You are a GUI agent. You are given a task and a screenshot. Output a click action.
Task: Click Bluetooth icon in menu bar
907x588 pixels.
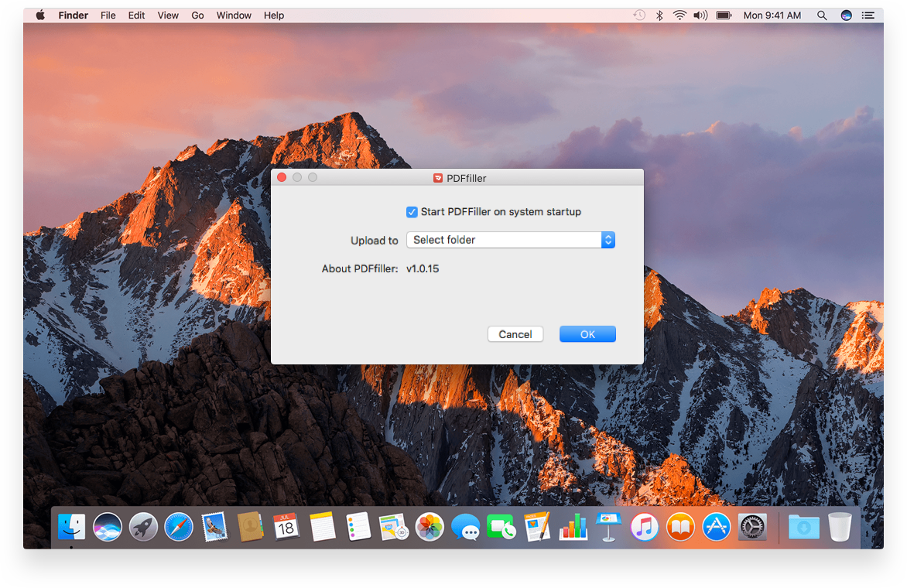pos(659,15)
